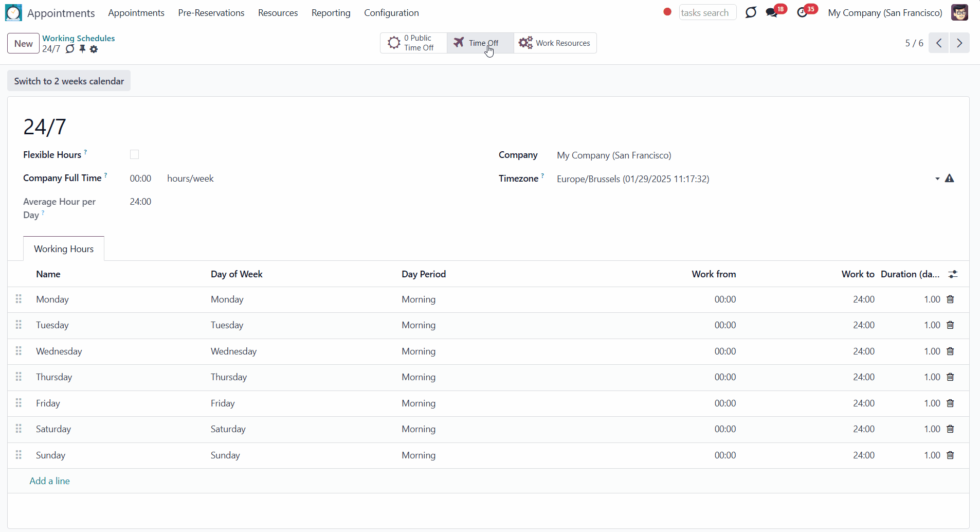Viewport: 980px width, 532px height.
Task: Open the Work Resources stat button
Action: [x=555, y=43]
